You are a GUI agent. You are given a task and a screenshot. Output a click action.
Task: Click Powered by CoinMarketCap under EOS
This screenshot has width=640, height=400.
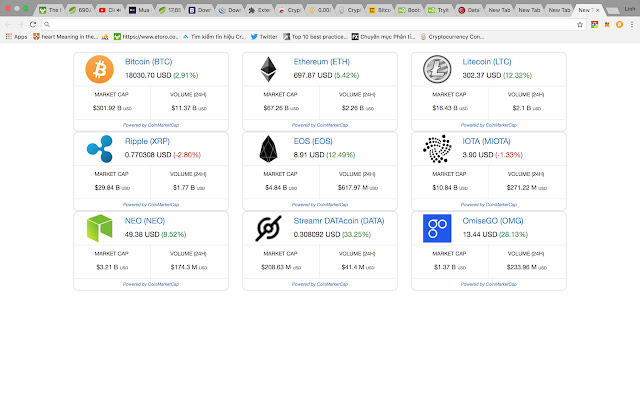pos(320,204)
